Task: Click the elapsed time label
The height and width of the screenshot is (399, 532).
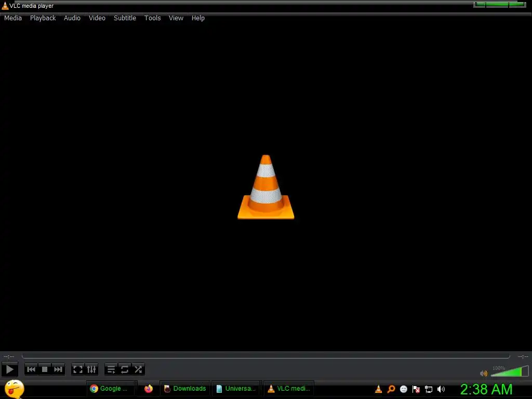Action: [9, 356]
